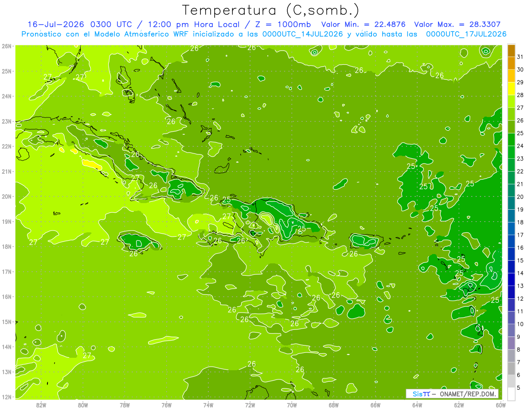Click the light gray swatch between 5 and 6
The width and height of the screenshot is (532, 411).
point(511,381)
